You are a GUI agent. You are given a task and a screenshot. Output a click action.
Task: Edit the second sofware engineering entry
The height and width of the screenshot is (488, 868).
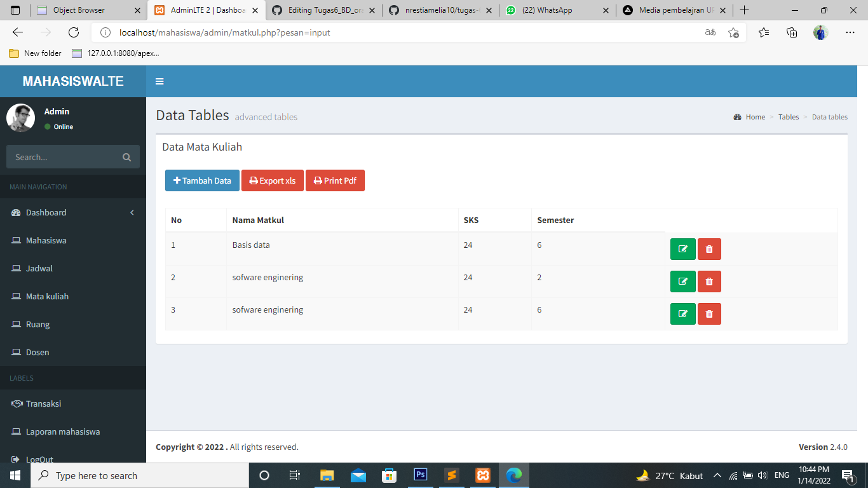(682, 313)
